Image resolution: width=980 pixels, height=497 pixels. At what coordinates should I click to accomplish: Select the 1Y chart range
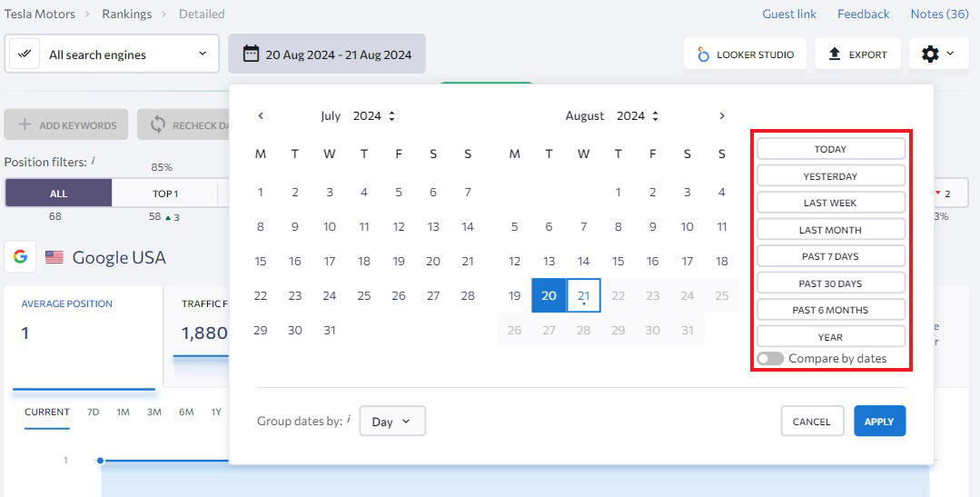(216, 412)
